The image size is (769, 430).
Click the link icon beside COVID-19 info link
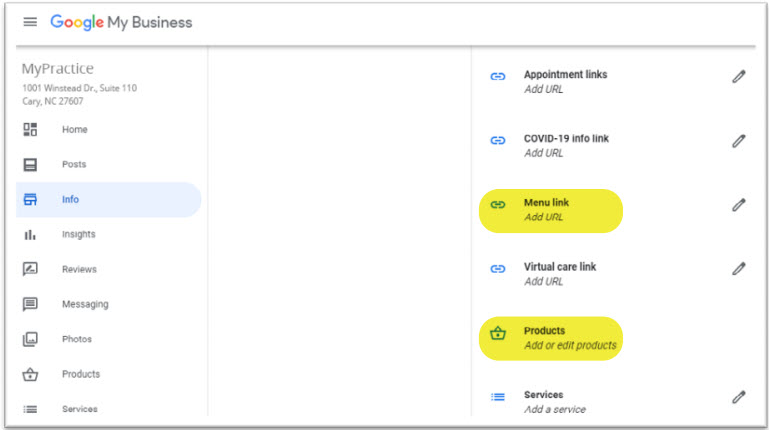point(498,141)
